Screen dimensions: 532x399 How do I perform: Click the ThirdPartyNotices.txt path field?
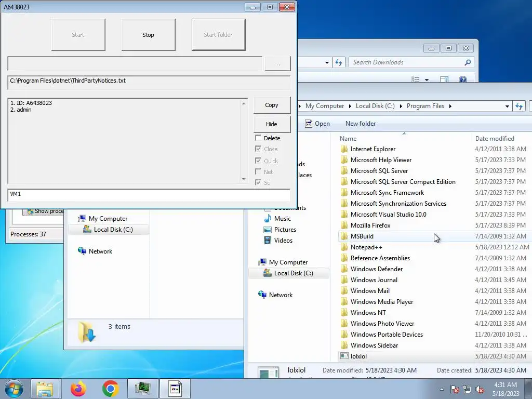[149, 83]
